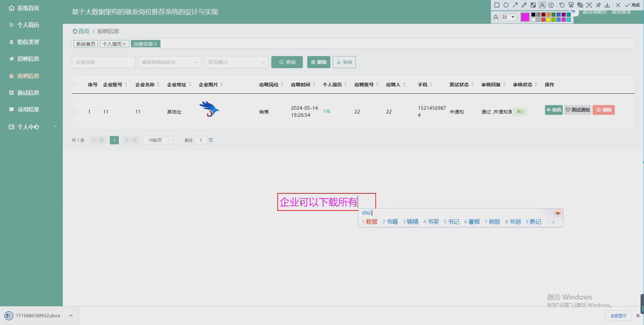Viewport: 644px width, 325px height.
Task: Toggle the select-all header checkbox
Action: coord(75,85)
